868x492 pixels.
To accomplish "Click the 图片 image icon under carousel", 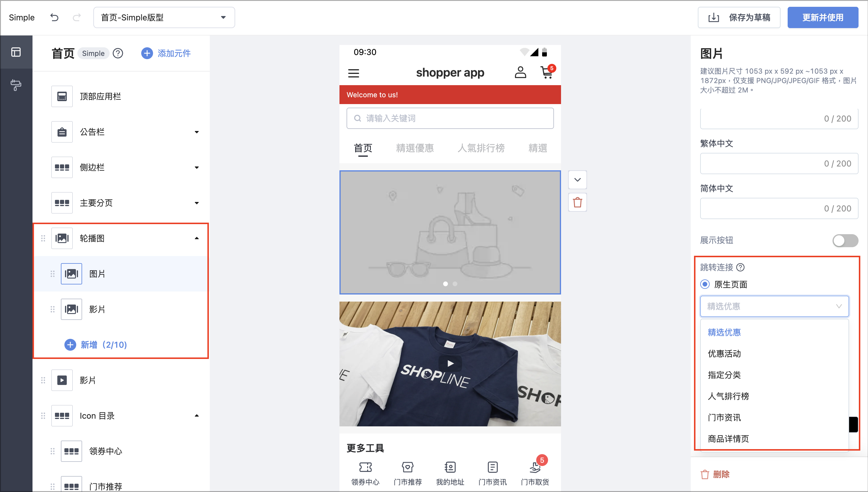I will tap(71, 274).
